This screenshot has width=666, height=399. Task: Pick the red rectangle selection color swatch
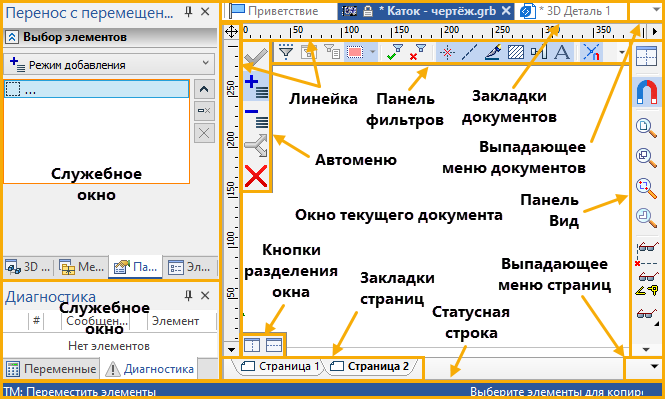355,52
